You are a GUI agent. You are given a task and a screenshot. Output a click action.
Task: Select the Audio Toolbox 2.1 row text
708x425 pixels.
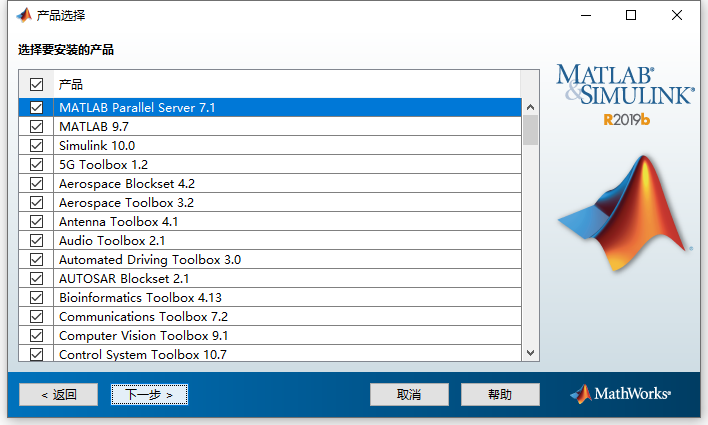point(112,240)
